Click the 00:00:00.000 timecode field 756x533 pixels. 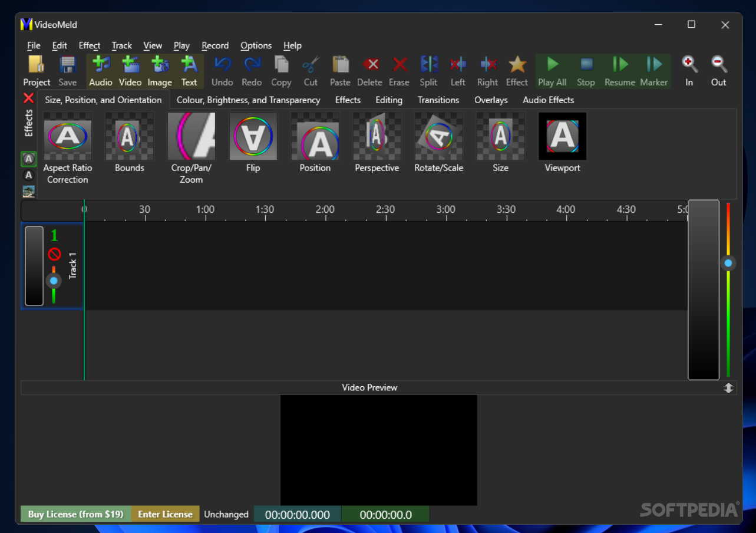pos(298,515)
